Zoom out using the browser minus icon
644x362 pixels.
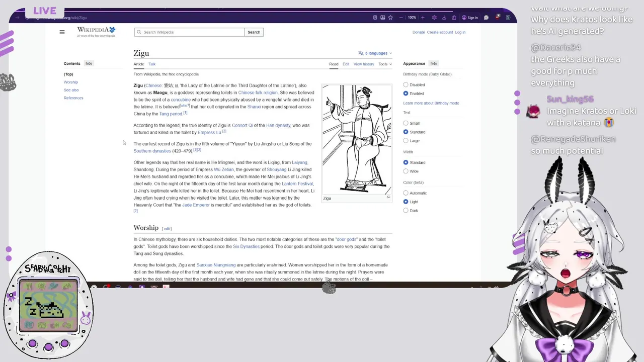[401, 18]
